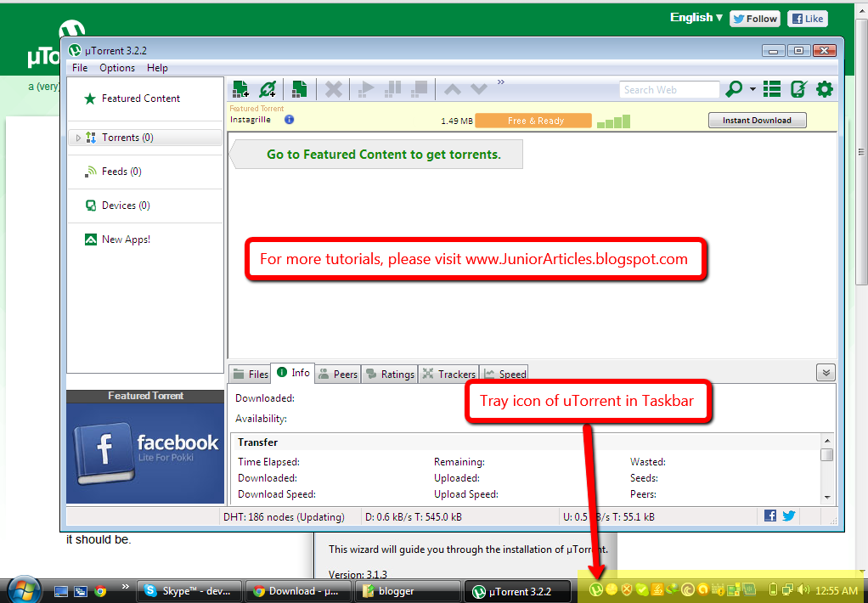The image size is (868, 603).
Task: Switch to the Ratings tab
Action: [391, 375]
